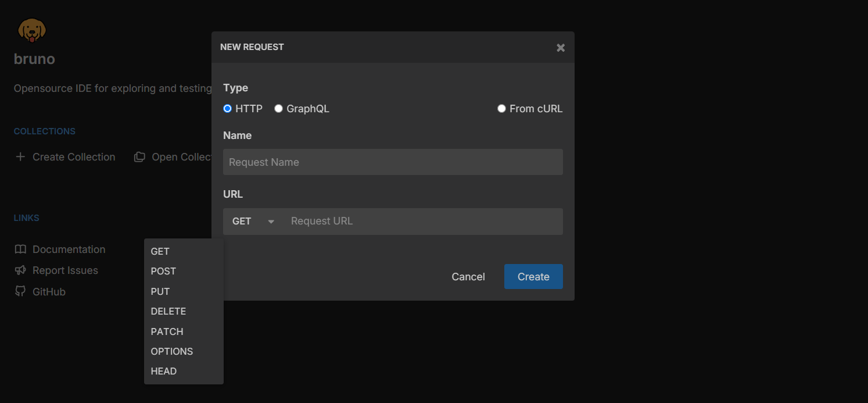868x403 pixels.
Task: Click the Create button
Action: [x=533, y=276]
